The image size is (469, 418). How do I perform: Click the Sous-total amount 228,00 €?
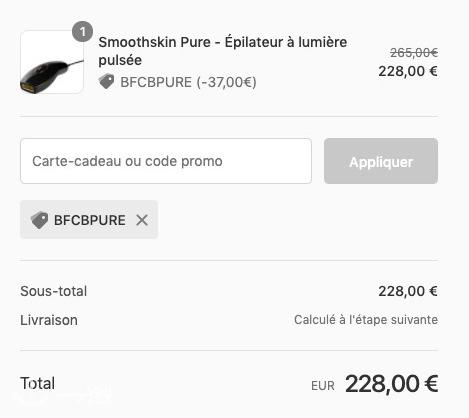point(408,291)
